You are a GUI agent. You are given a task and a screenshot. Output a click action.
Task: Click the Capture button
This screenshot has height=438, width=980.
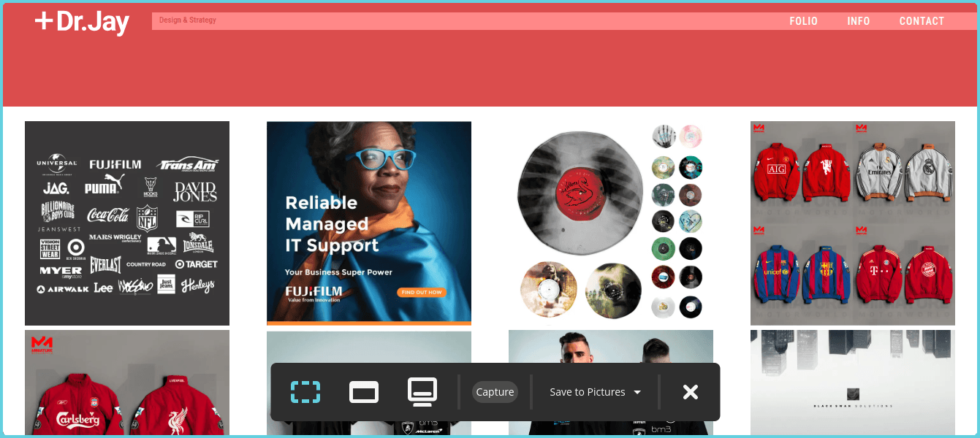pyautogui.click(x=495, y=392)
